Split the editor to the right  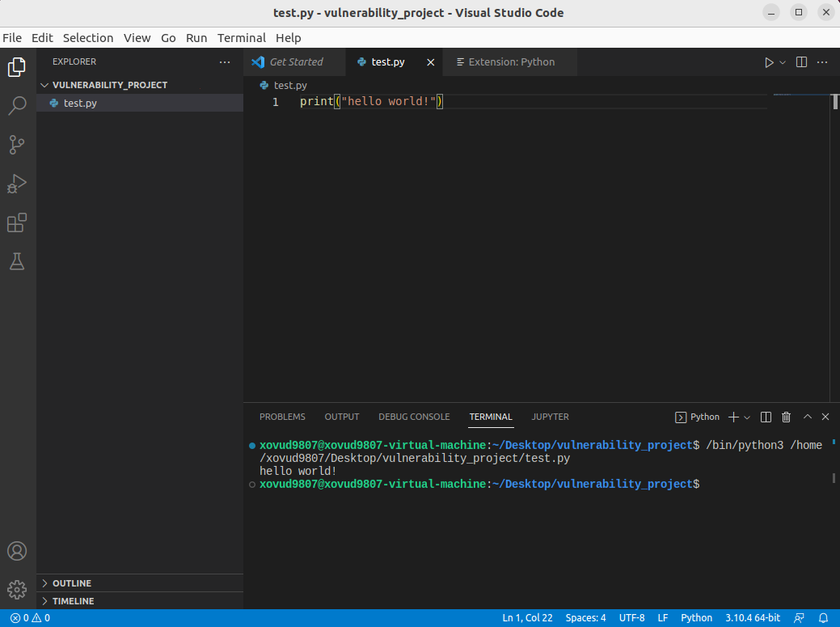click(x=801, y=62)
